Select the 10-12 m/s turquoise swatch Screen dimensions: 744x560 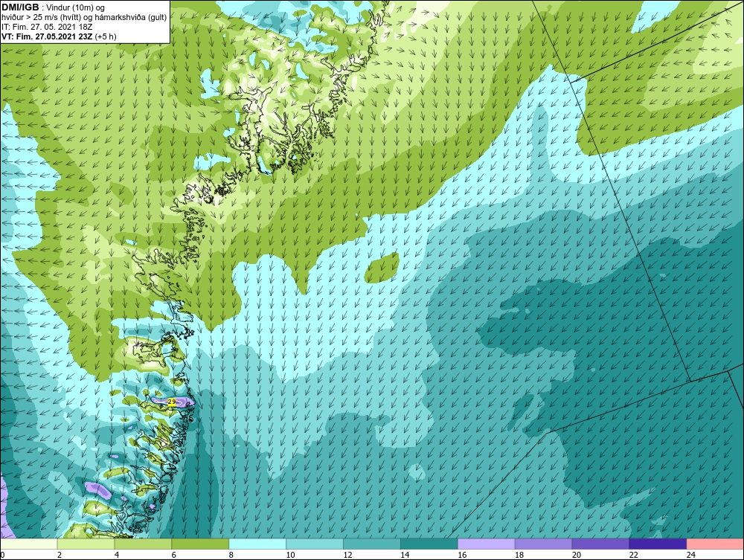click(315, 544)
